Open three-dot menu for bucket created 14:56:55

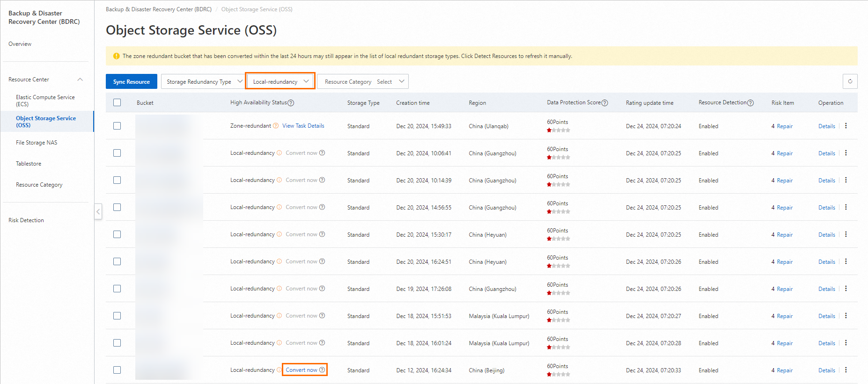pos(846,207)
